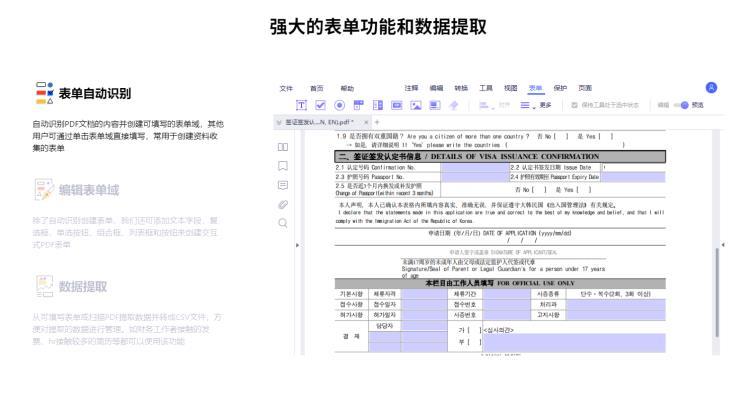
Task: Click the Passport Expiry Date form field
Action: [633, 177]
